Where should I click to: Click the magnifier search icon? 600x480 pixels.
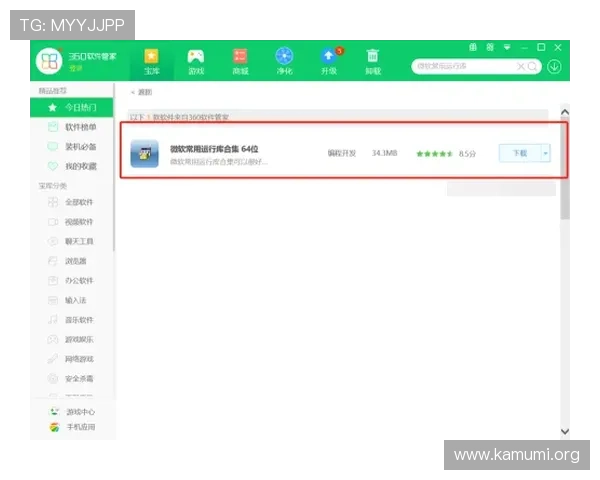[532, 67]
